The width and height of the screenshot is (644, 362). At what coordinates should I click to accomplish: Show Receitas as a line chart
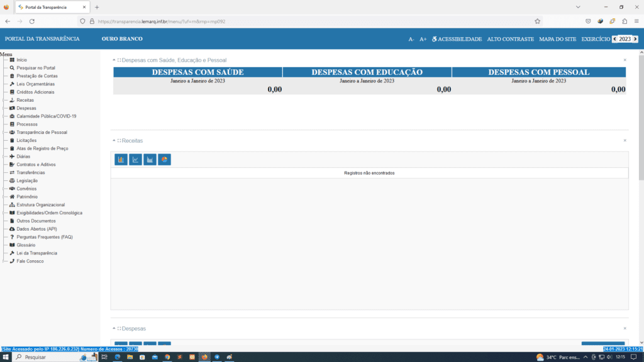[x=135, y=160]
